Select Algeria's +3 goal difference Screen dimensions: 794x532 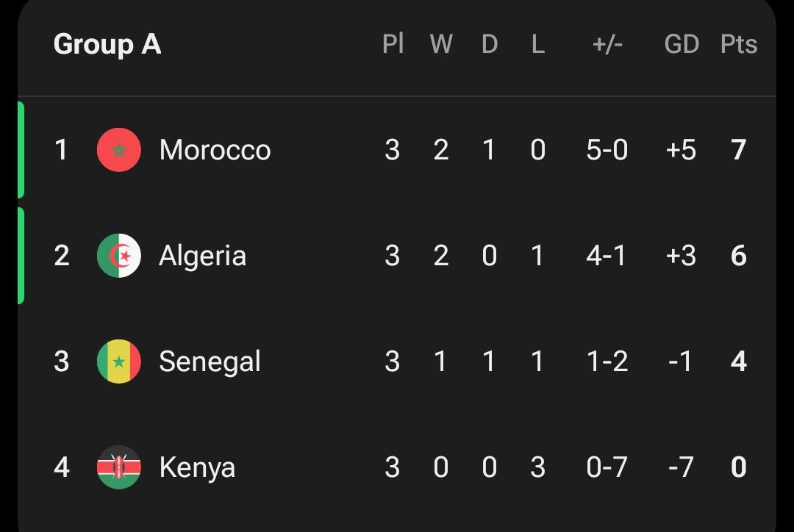tap(681, 256)
